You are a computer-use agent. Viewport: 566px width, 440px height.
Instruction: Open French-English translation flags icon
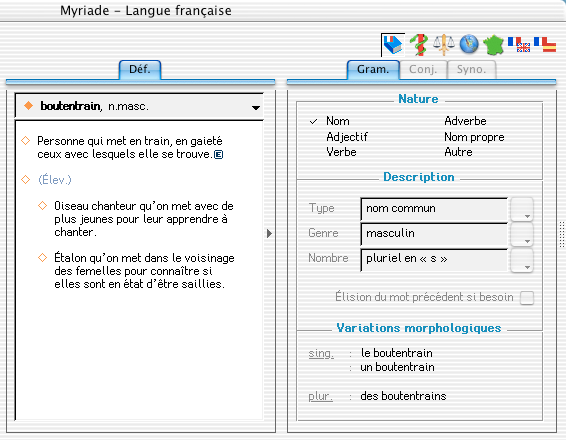click(519, 45)
